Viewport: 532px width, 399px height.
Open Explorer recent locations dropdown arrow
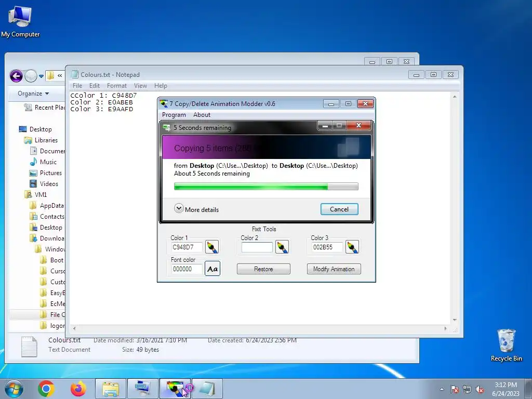pyautogui.click(x=41, y=76)
